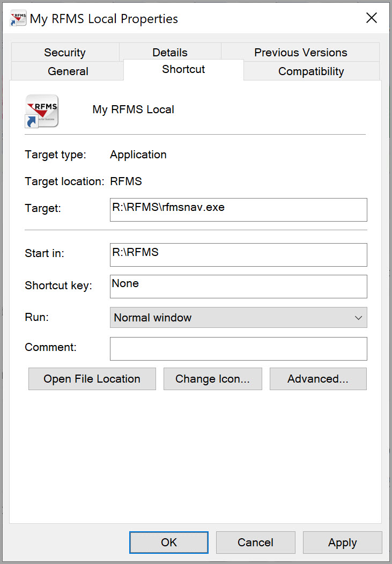Open the Compatibility tab
Image resolution: width=392 pixels, height=564 pixels.
click(311, 71)
